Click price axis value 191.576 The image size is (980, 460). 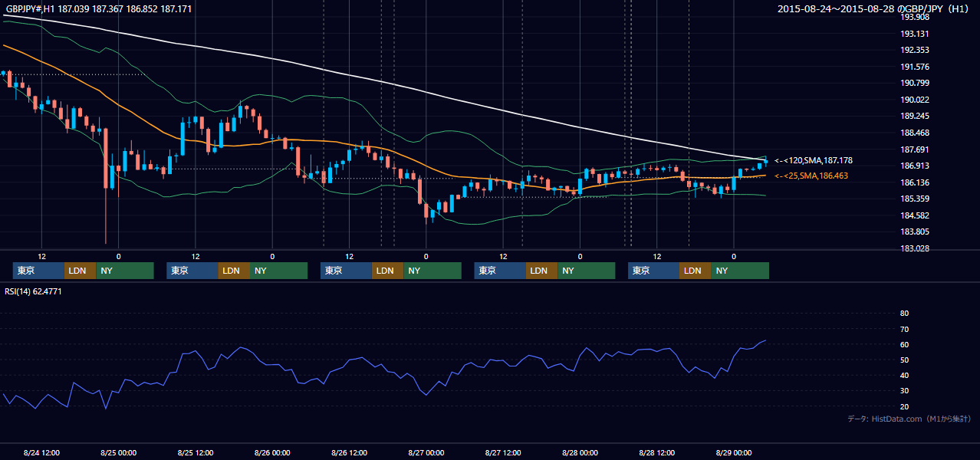click(915, 67)
